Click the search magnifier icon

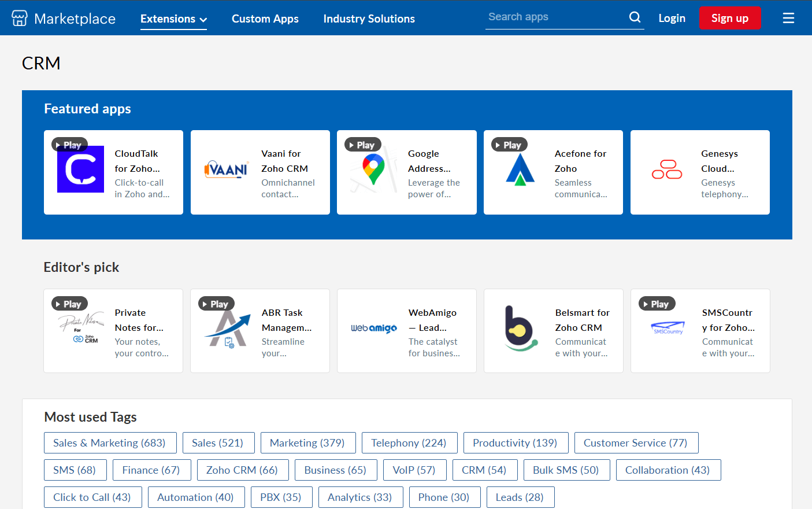[635, 17]
